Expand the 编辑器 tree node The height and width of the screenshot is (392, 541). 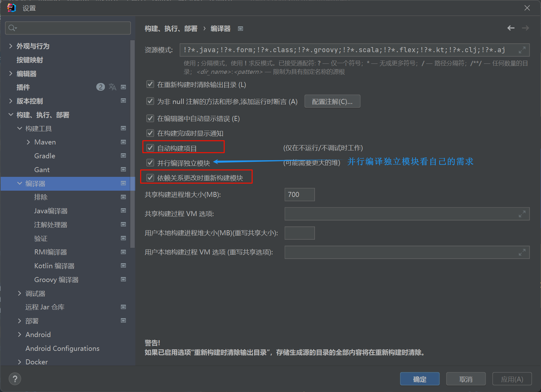11,73
